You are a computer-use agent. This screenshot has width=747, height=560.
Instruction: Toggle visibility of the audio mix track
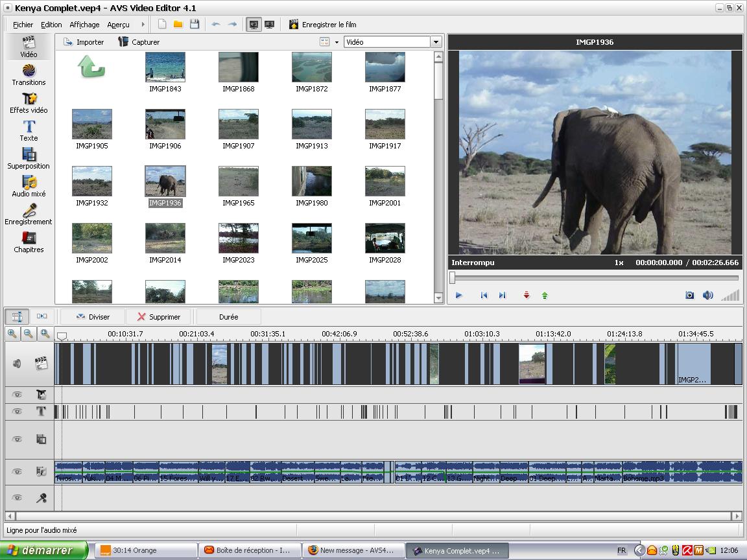[18, 472]
